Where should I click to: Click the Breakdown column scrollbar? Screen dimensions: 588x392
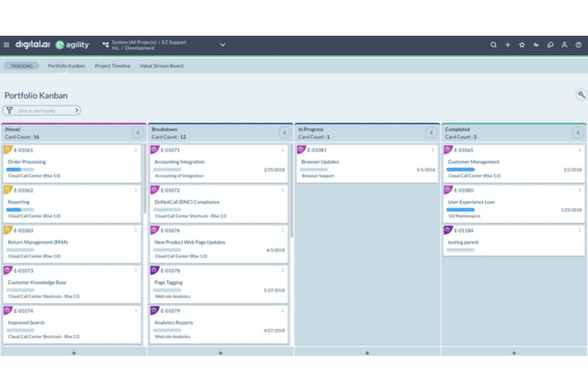coord(291,191)
